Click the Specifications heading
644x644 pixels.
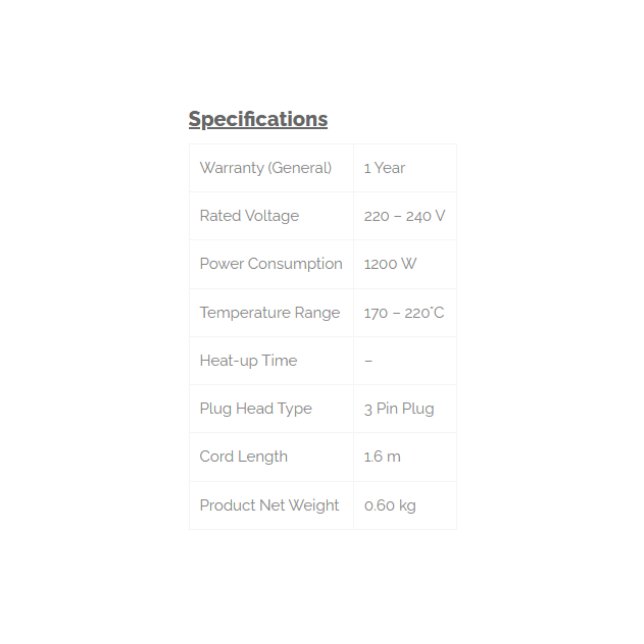pyautogui.click(x=258, y=119)
